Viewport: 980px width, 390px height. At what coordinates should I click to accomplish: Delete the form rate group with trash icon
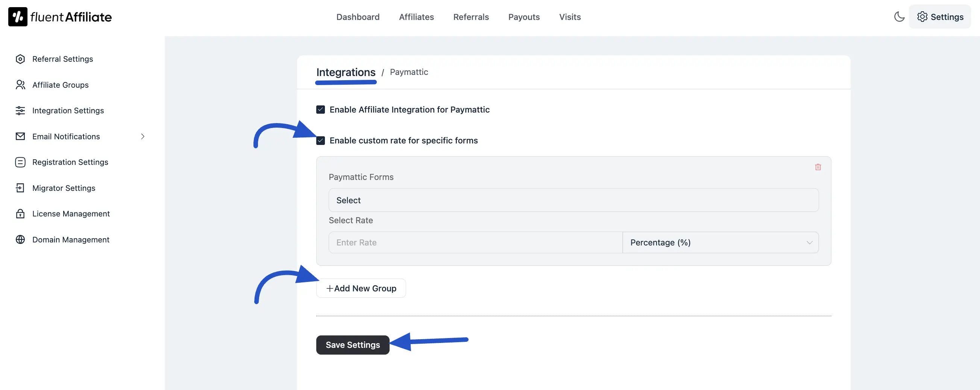pos(818,167)
